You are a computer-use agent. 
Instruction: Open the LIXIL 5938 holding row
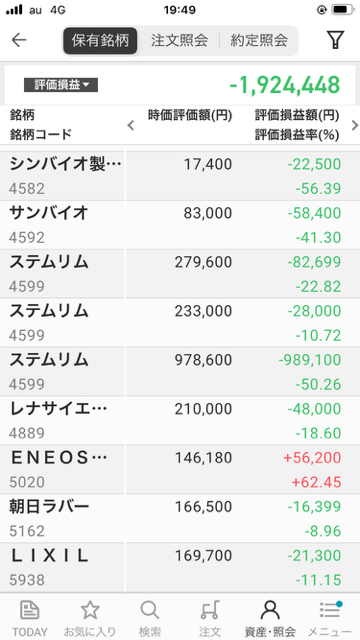point(180,567)
